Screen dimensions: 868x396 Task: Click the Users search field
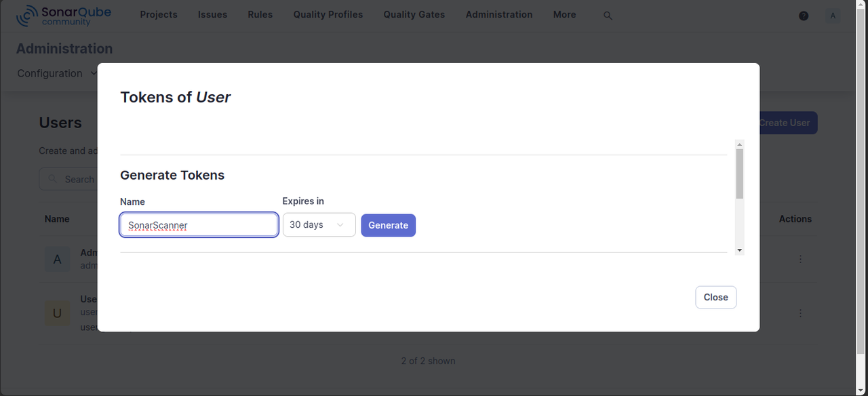[68, 179]
